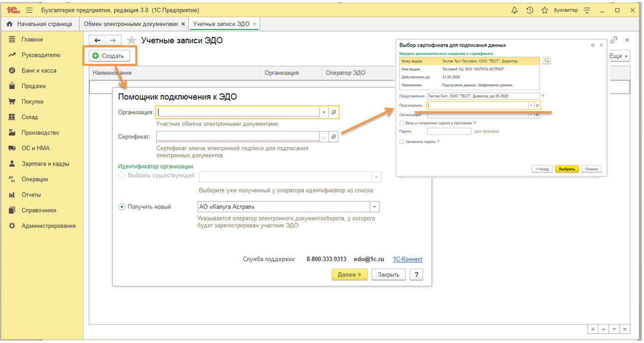Open the Организация field open-form icon
Viewport: 644px width, 343px height.
pos(333,112)
